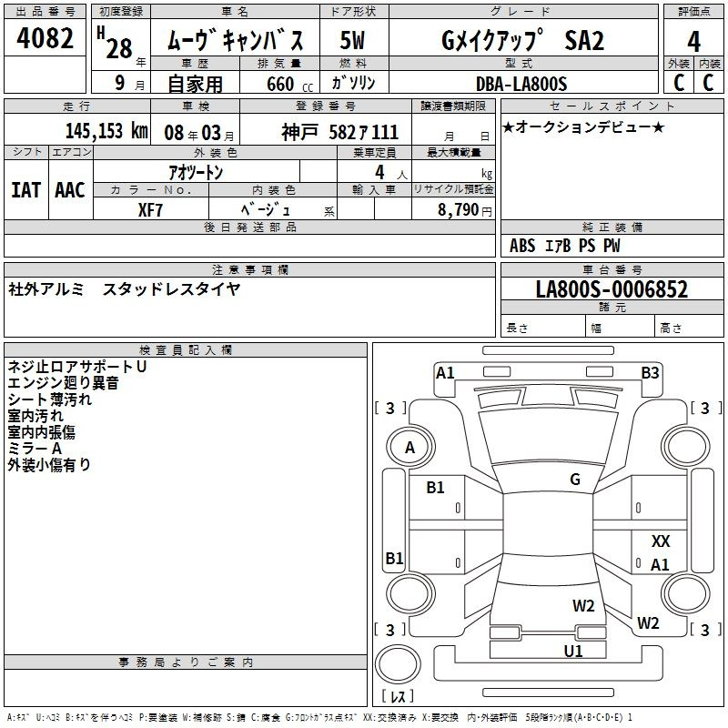Select the U1 dent mark on diagram

point(573,652)
